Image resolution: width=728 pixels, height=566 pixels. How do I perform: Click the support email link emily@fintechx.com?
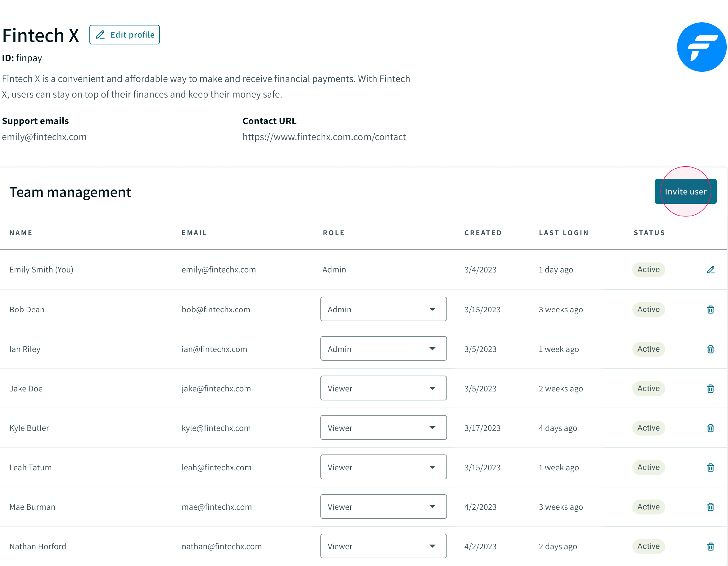(x=44, y=137)
